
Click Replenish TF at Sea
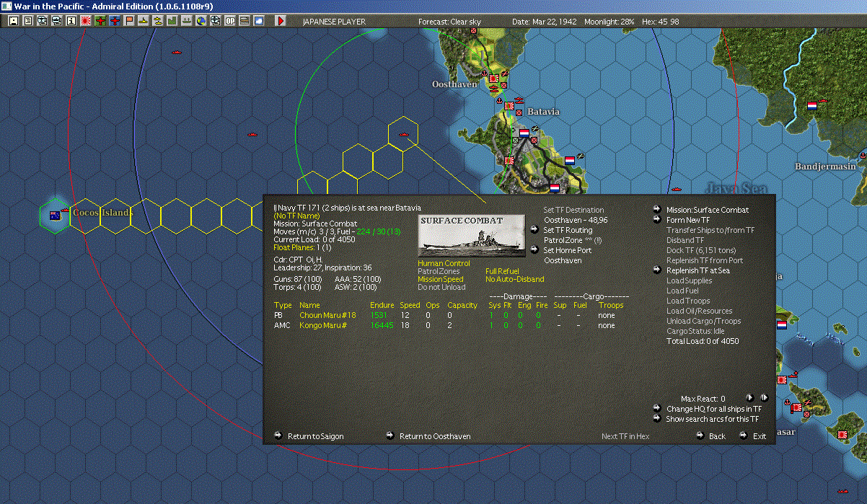(697, 270)
